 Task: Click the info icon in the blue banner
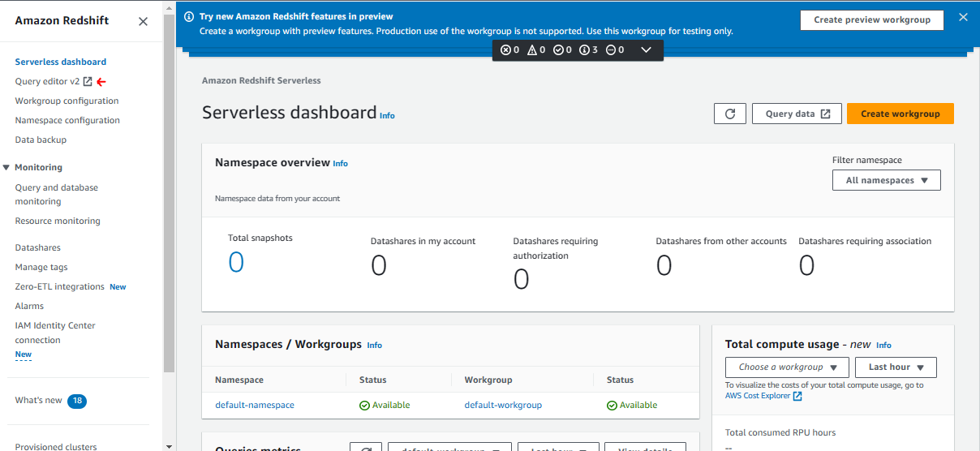click(189, 16)
